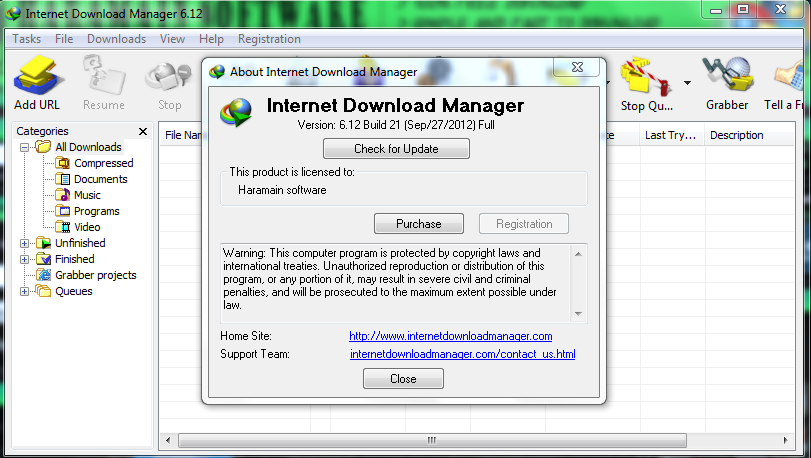The image size is (811, 458).
Task: Select the Finished category
Action: click(x=74, y=259)
